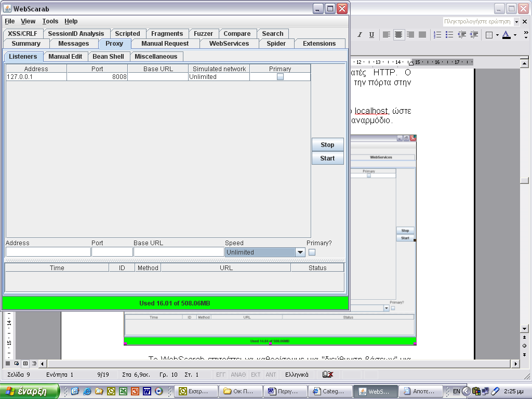532x399 pixels.
Task: Close the Word document with the X
Action: click(x=525, y=22)
